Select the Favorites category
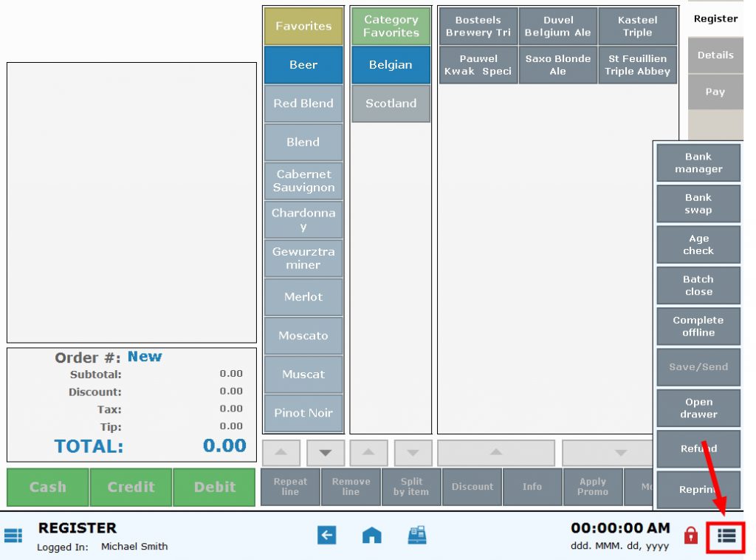This screenshot has width=756, height=560. [303, 26]
